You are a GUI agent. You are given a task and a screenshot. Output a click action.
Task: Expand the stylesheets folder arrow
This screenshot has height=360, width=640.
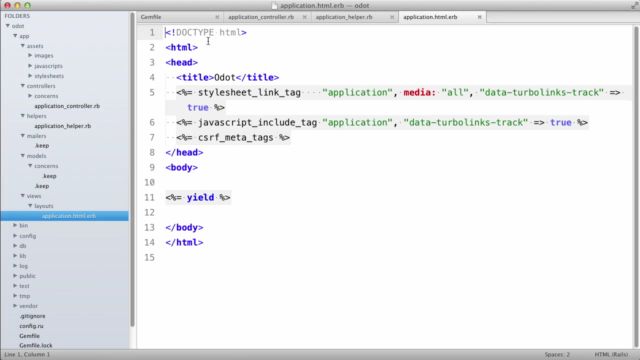(30, 76)
